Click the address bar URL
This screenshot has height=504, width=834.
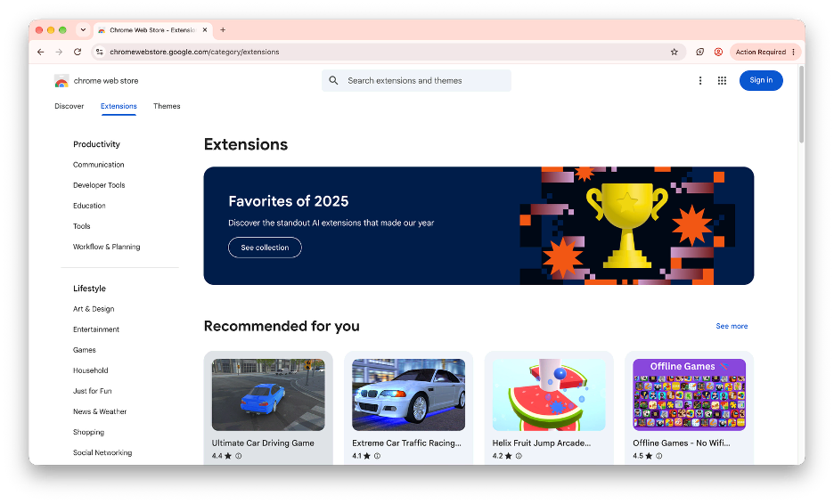pyautogui.click(x=194, y=53)
